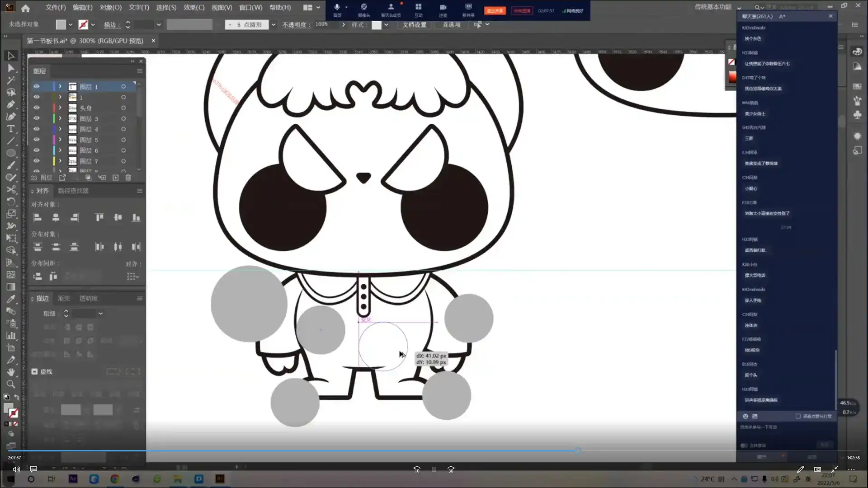Click the 文档设置 button

[414, 24]
